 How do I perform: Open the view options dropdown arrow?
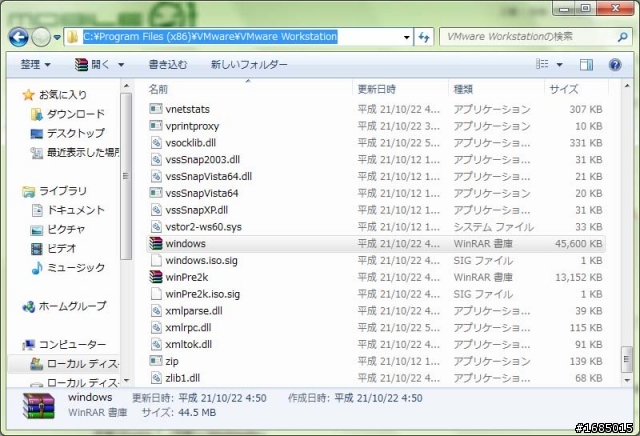pyautogui.click(x=560, y=65)
